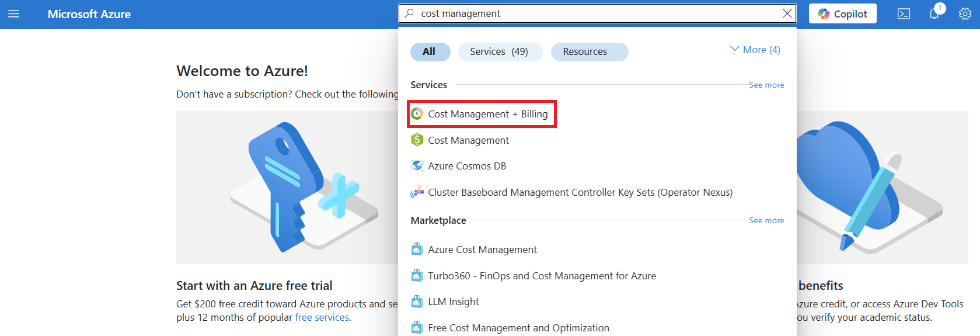This screenshot has height=336, width=980.
Task: Open Turbo360 FinOps marketplace result
Action: 542,276
